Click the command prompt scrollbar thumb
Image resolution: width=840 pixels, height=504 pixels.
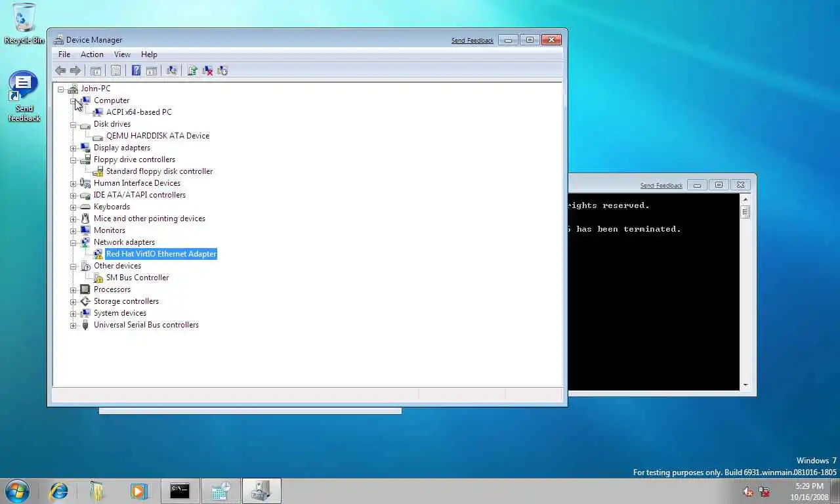point(745,212)
